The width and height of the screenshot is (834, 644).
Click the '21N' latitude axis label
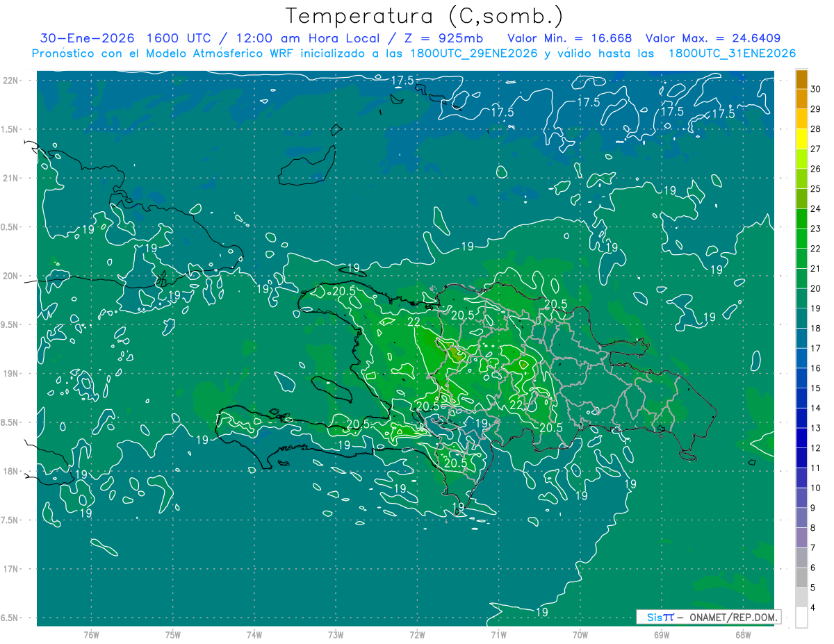click(12, 179)
